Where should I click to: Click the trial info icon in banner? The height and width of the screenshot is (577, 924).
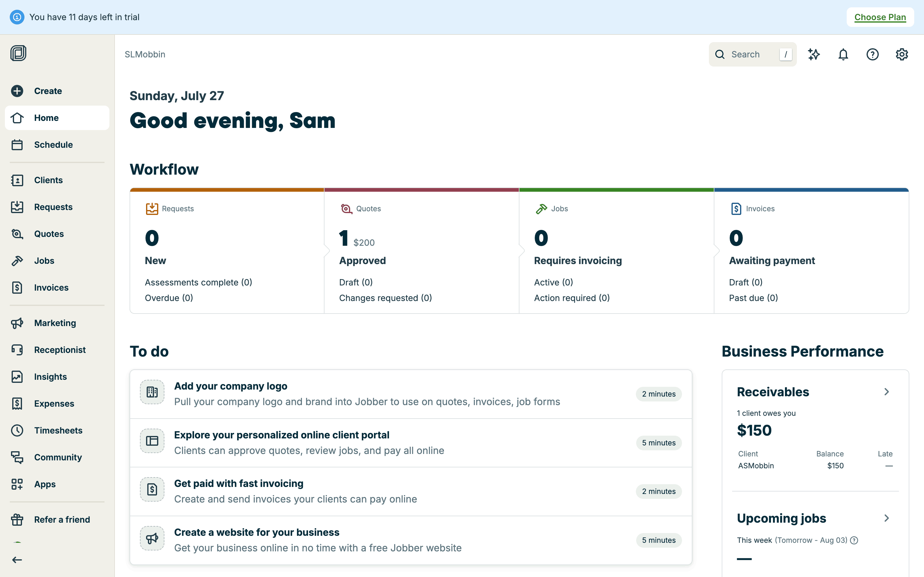(17, 17)
